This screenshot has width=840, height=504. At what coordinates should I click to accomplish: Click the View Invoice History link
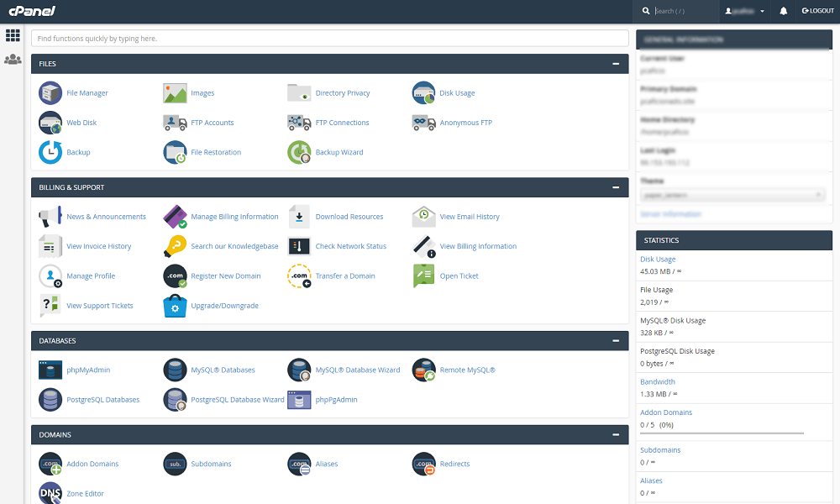pyautogui.click(x=99, y=246)
